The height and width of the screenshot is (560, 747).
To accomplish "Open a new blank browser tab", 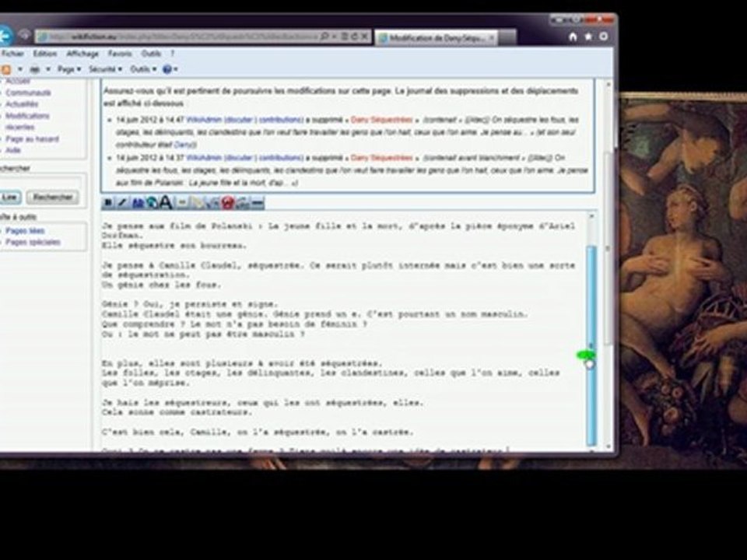I will click(x=508, y=37).
